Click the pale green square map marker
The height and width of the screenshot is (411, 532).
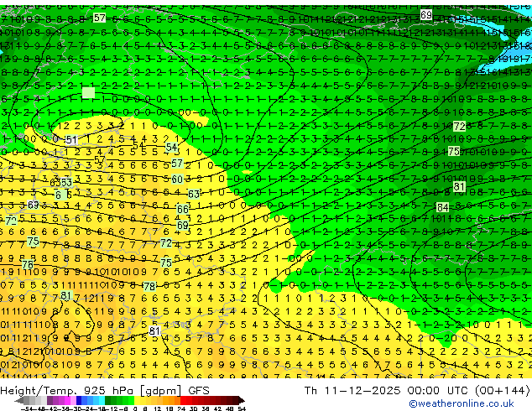point(89,92)
